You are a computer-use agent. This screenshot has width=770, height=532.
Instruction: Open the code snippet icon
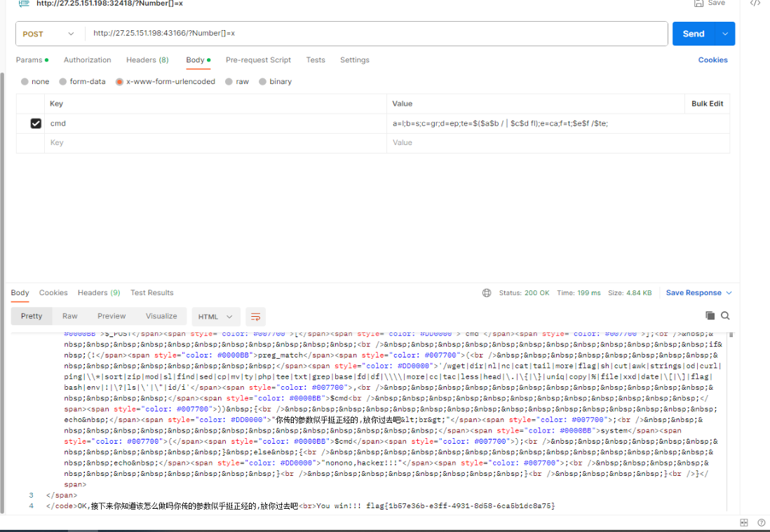tap(755, 3)
